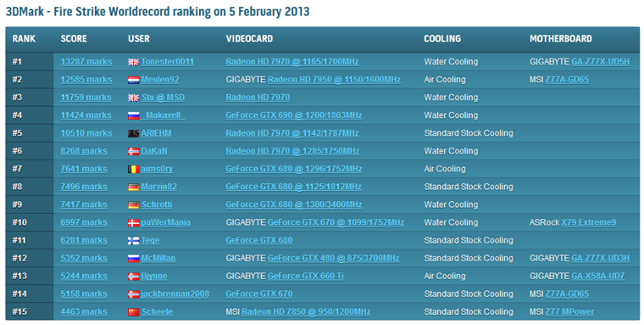Open the 7641 marks score link

point(84,169)
